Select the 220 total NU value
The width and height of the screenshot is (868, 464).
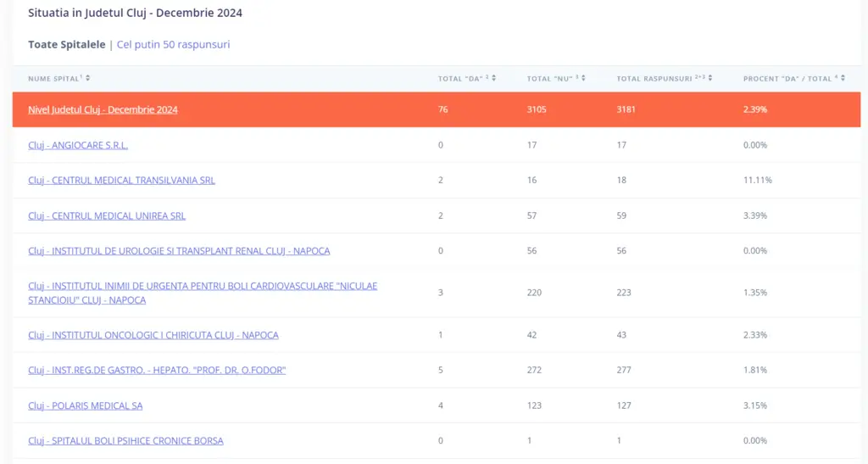click(534, 293)
